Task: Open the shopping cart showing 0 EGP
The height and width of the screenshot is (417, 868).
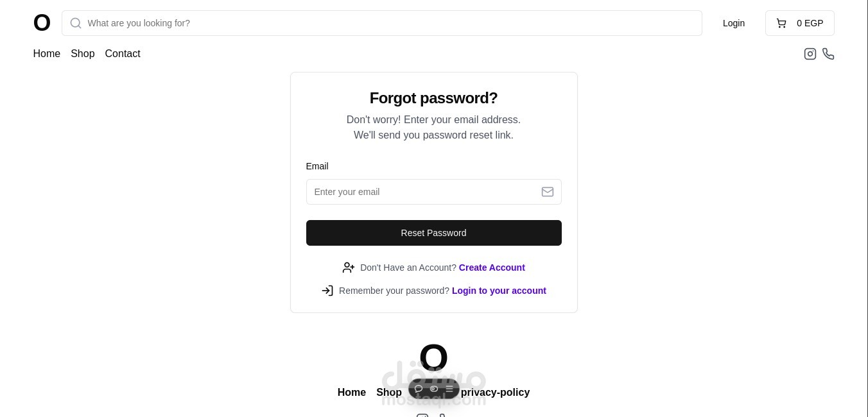Action: pyautogui.click(x=799, y=23)
